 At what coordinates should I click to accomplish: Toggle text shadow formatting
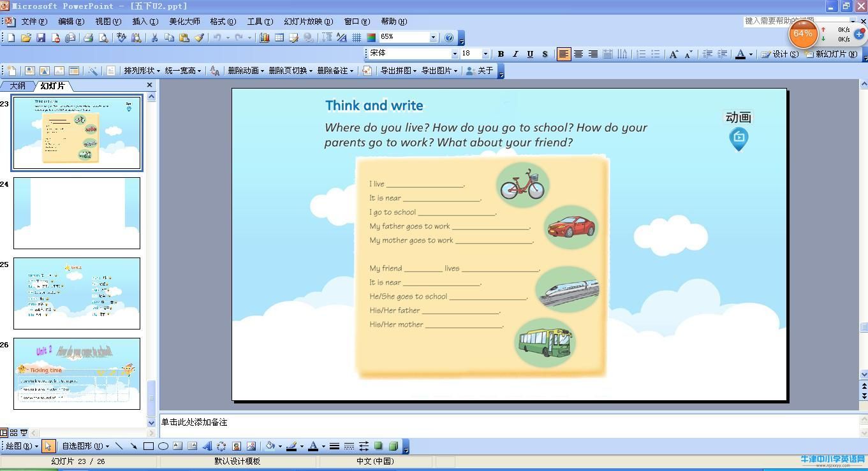click(545, 54)
